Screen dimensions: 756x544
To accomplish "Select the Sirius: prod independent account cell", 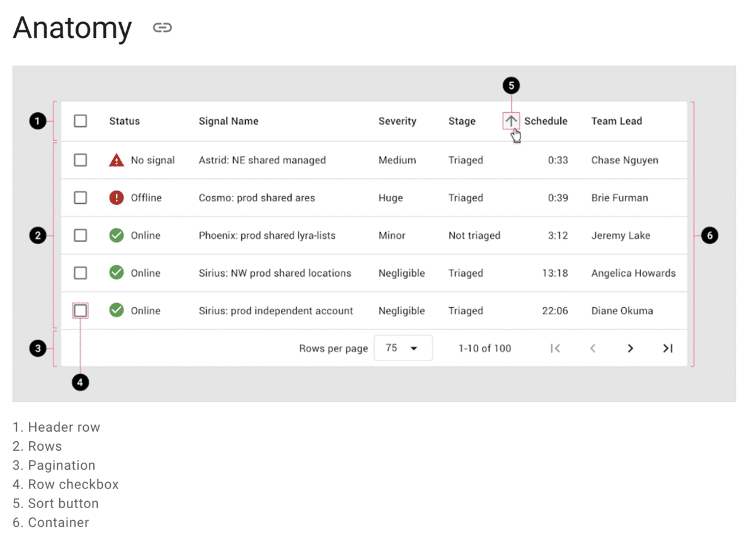I will pyautogui.click(x=276, y=311).
